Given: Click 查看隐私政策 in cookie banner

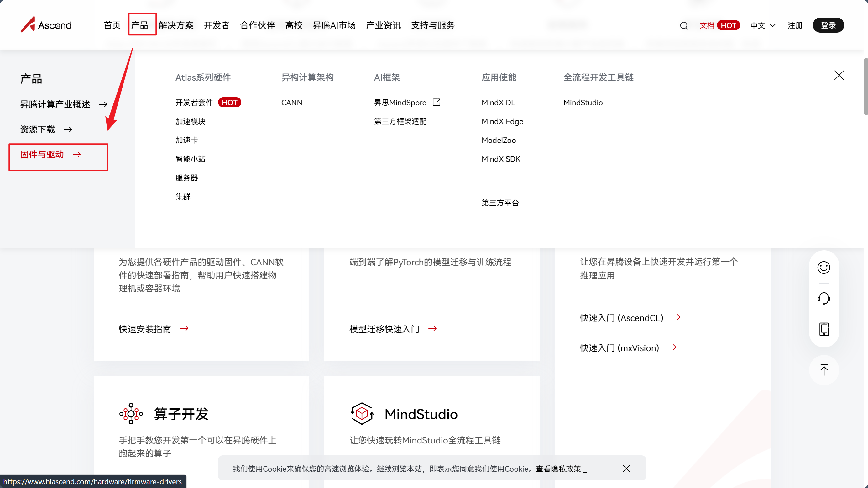Looking at the screenshot, I should click(x=558, y=469).
